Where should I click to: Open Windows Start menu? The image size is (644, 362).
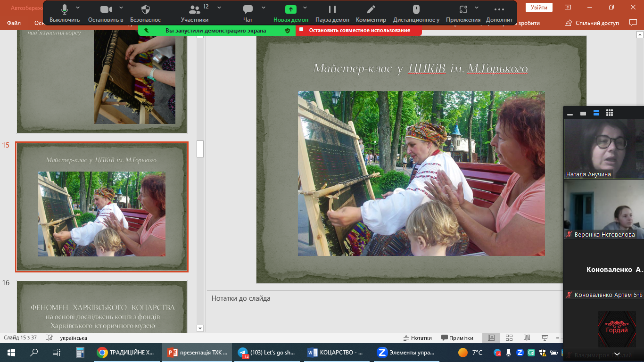11,352
